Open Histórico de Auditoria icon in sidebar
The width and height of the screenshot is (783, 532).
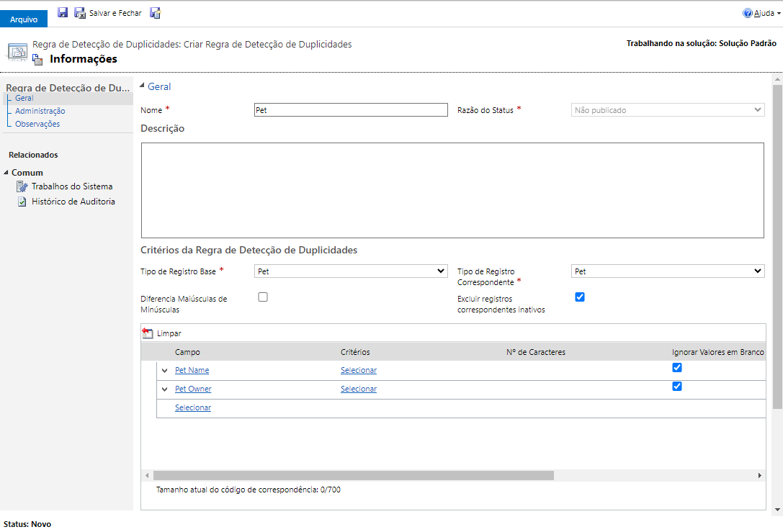(22, 202)
